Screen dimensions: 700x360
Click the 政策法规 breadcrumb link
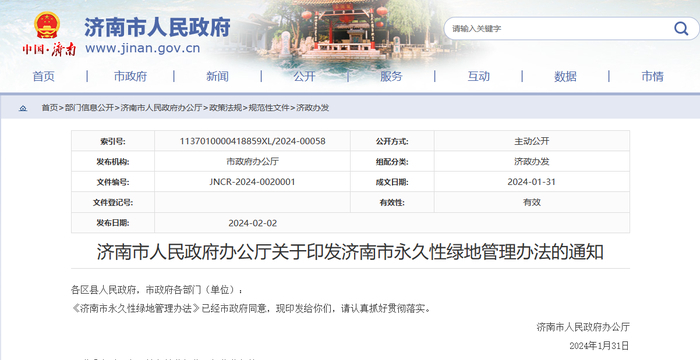point(225,108)
